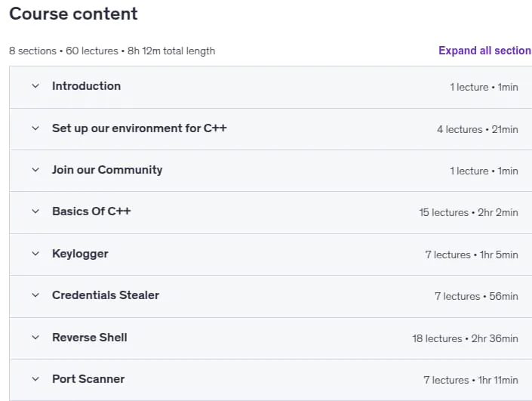Open the Port Scanner section title
Image resolution: width=532 pixels, height=401 pixels.
[x=88, y=379]
